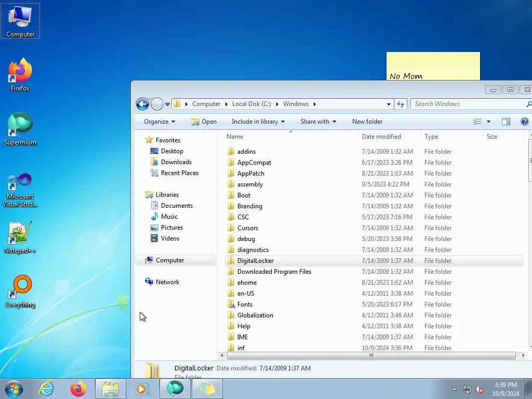Sort by the Size column header

pos(503,137)
